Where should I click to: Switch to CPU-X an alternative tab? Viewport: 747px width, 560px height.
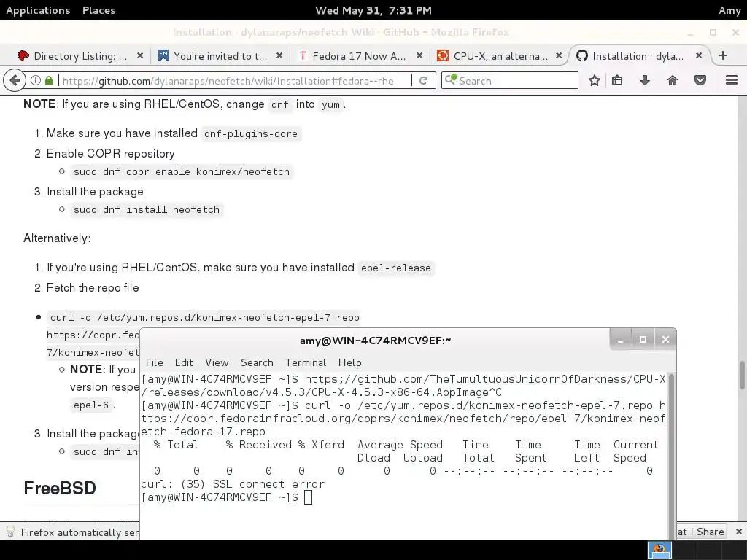coord(498,55)
